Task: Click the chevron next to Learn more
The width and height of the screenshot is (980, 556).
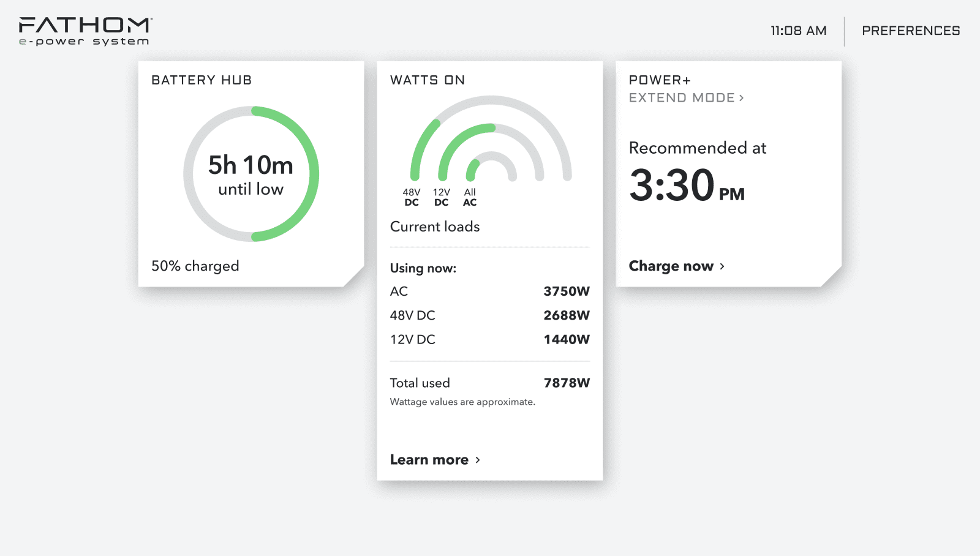Action: coord(478,460)
